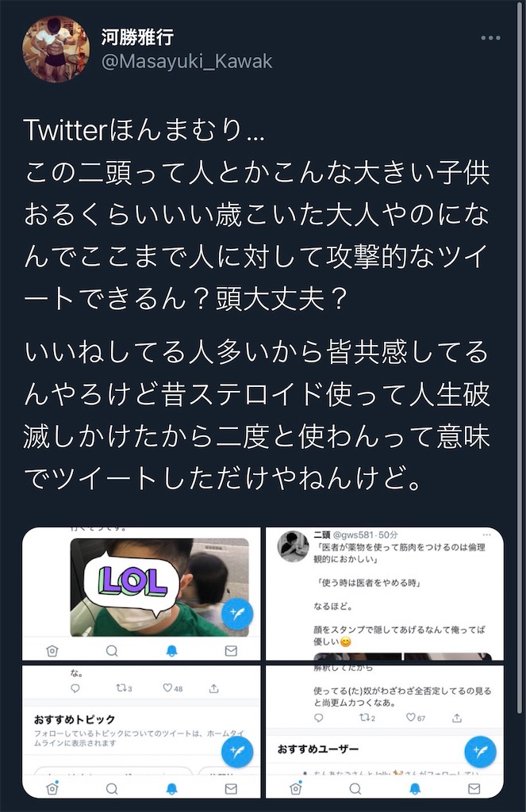This screenshot has width=526, height=812.
Task: Open the 二頭 avatar in the quoted tweet screenshot
Action: coord(294,546)
